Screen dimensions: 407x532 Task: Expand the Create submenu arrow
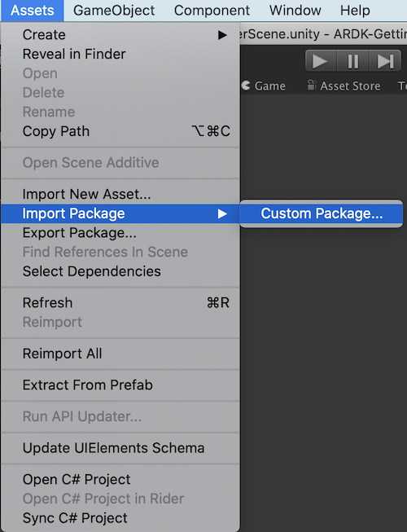click(222, 35)
